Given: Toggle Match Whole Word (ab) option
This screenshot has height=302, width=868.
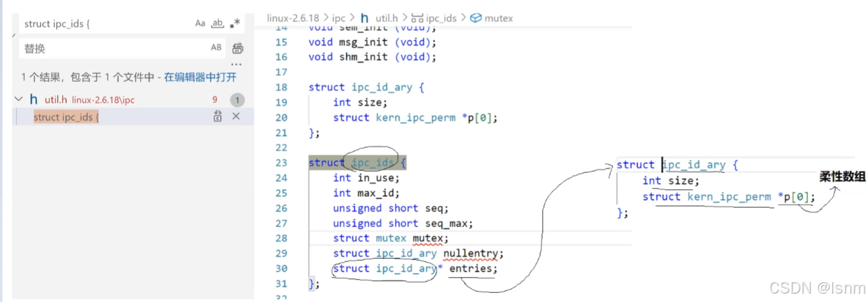Looking at the screenshot, I should 217,23.
